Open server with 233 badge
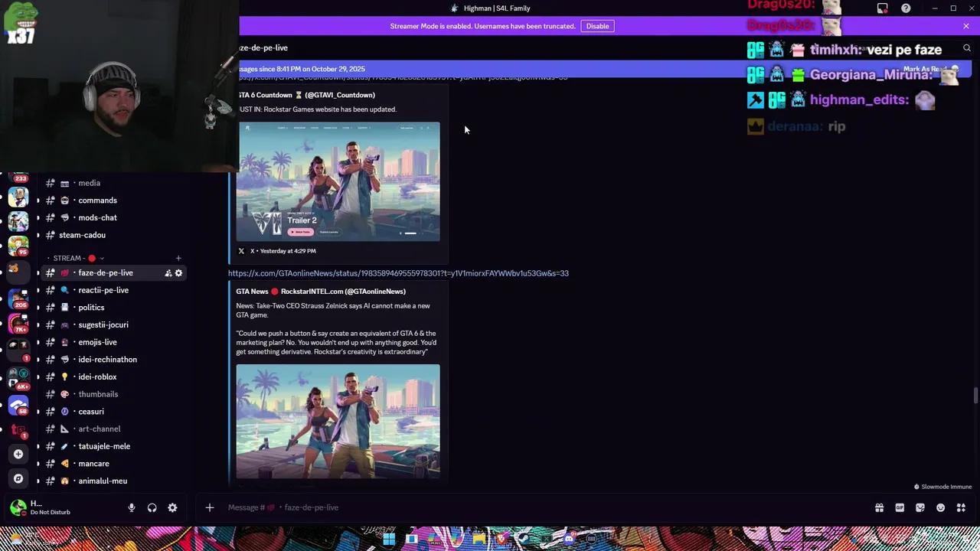This screenshot has width=980, height=551. click(x=20, y=179)
